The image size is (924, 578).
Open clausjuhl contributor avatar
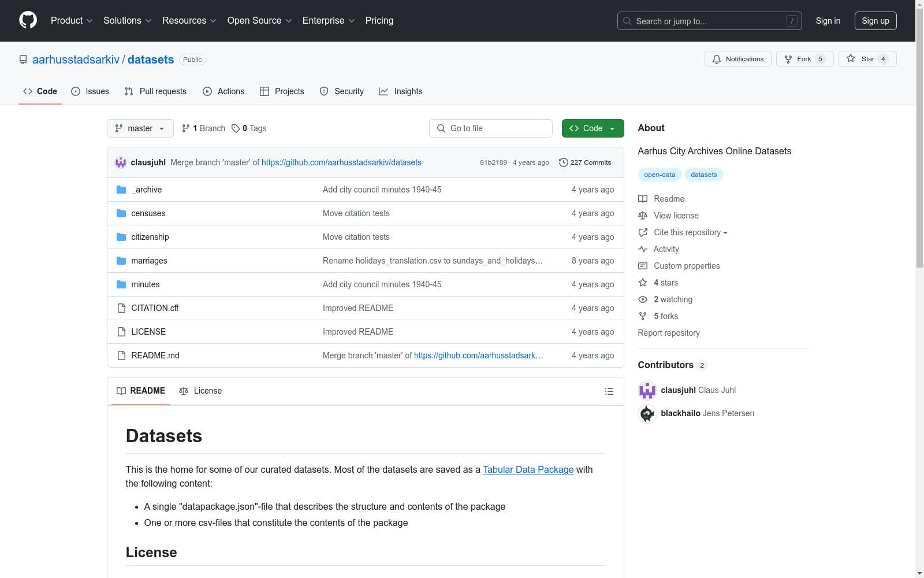(647, 390)
